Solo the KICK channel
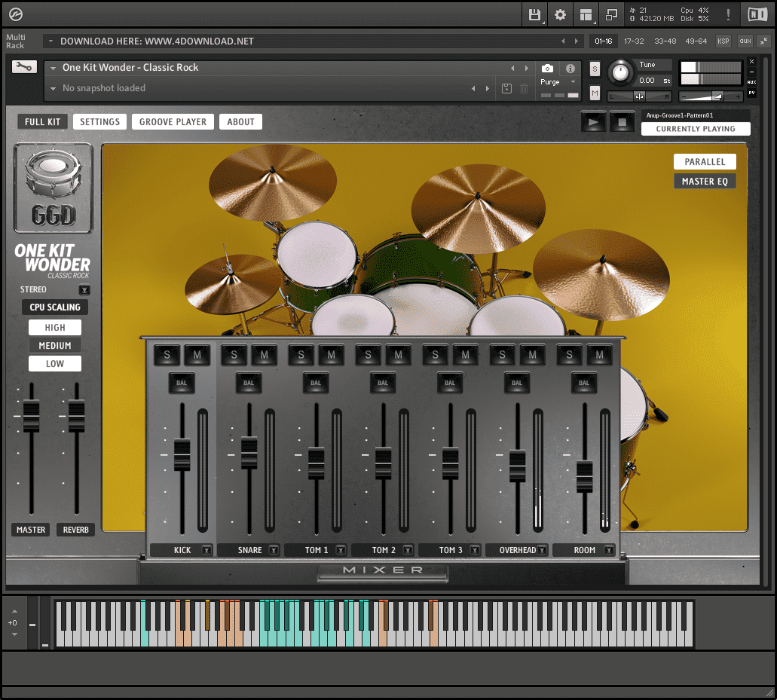 [167, 355]
